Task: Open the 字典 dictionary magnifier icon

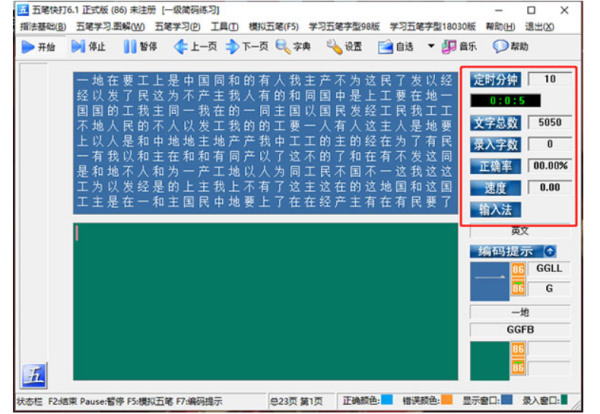Action: click(x=283, y=47)
